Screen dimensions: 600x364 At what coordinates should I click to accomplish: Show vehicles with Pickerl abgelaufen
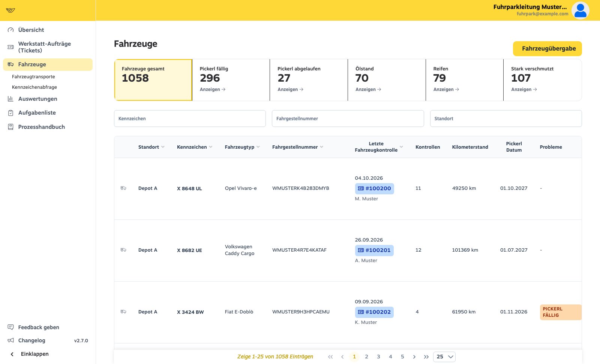tap(290, 90)
